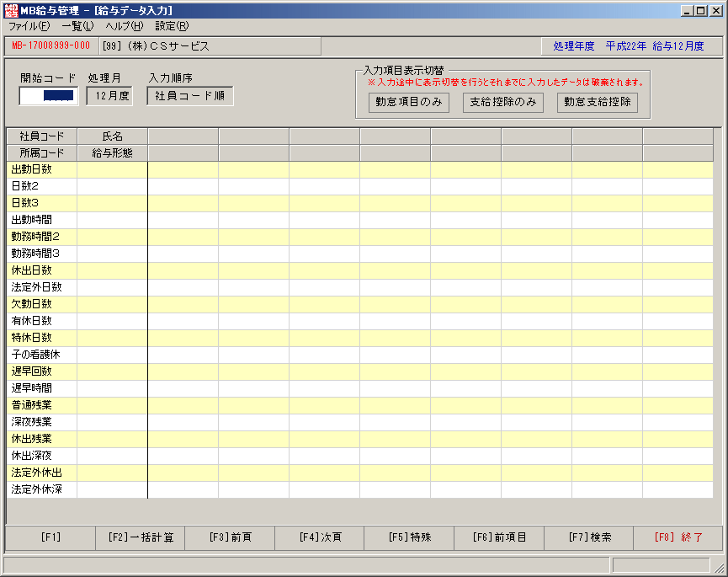The height and width of the screenshot is (577, 728).
Task: Go to previous page with [F3]前頁
Action: point(230,537)
